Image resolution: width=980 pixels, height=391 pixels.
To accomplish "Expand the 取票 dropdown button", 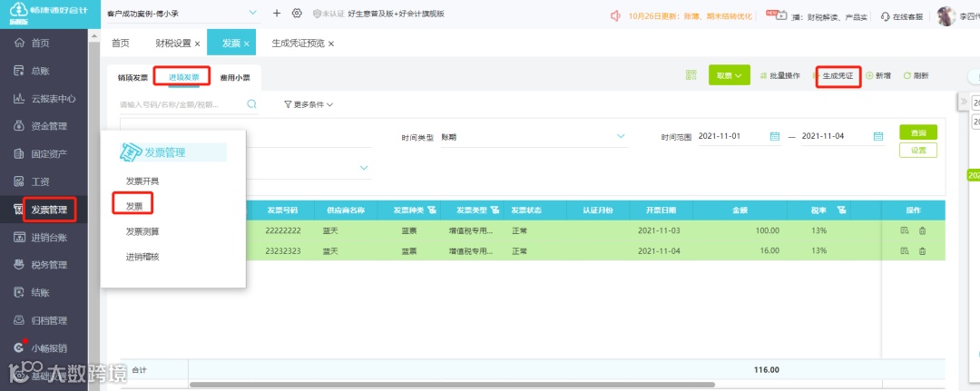I will [730, 75].
